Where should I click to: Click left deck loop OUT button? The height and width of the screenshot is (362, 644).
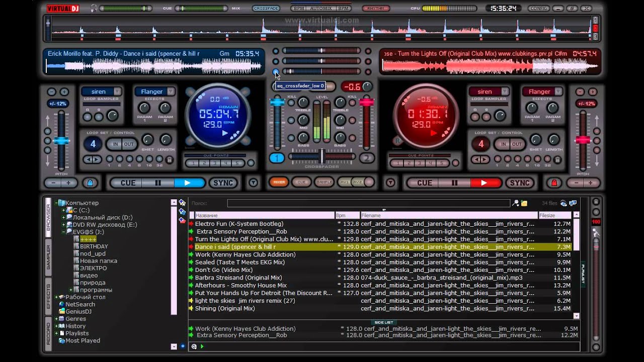point(129,144)
